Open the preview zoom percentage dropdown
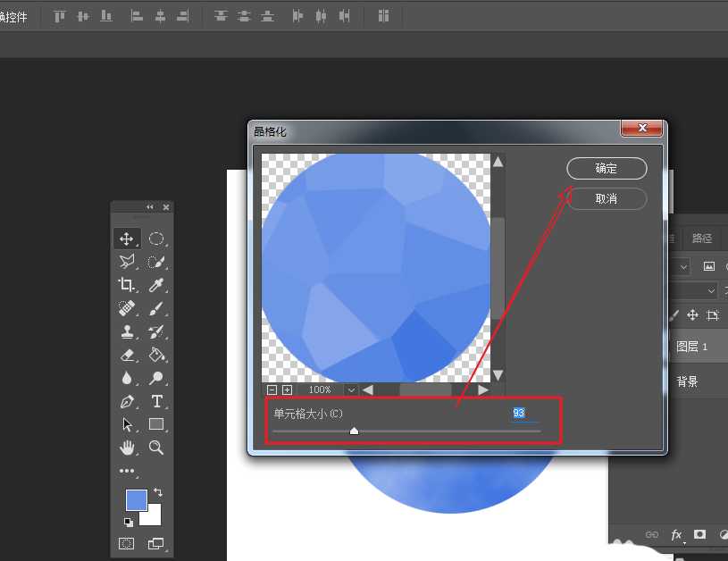728x561 pixels. click(x=351, y=389)
